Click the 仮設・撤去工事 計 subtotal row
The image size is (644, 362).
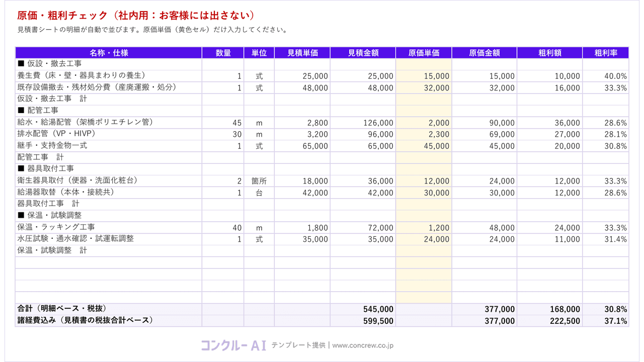322,99
